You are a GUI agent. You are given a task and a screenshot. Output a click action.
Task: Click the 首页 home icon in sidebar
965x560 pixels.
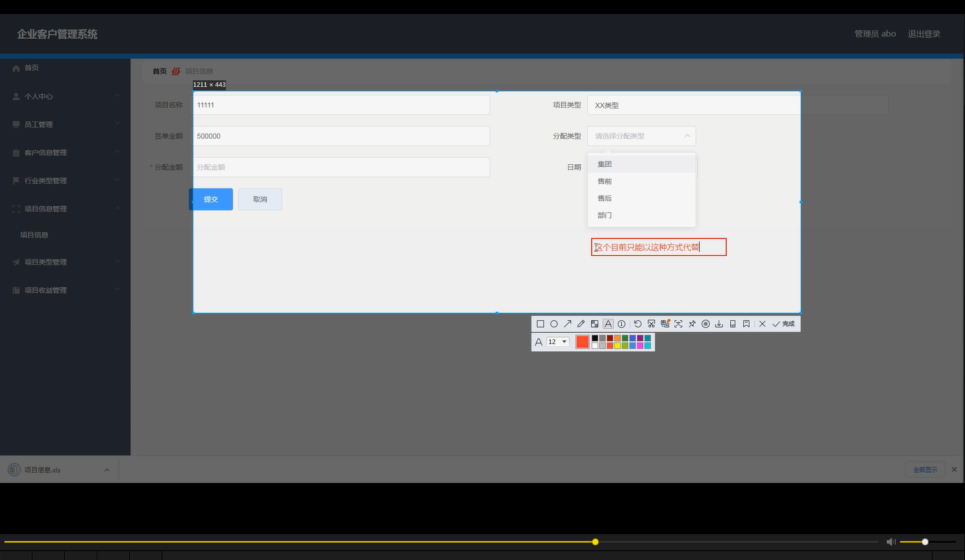click(x=16, y=68)
